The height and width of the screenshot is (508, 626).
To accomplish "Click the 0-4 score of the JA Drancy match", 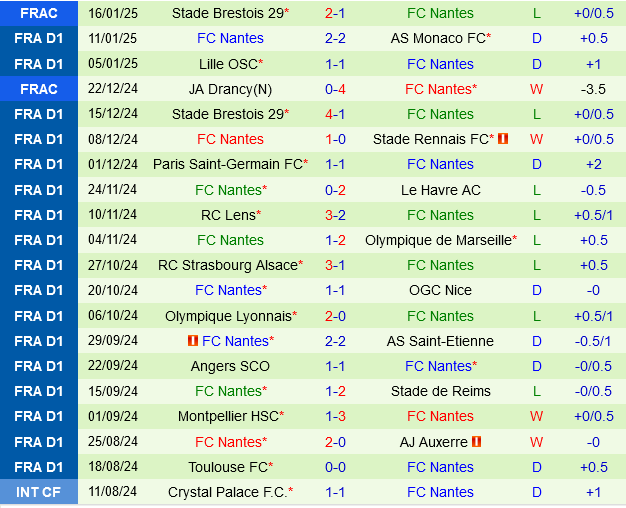I will click(335, 89).
